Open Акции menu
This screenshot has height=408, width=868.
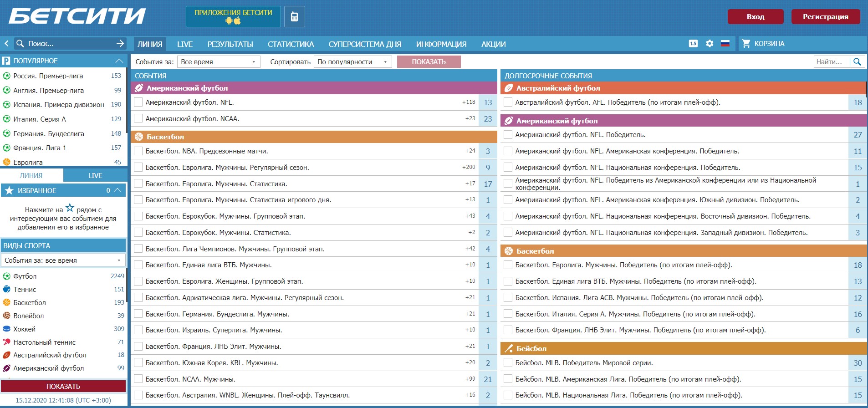[494, 44]
